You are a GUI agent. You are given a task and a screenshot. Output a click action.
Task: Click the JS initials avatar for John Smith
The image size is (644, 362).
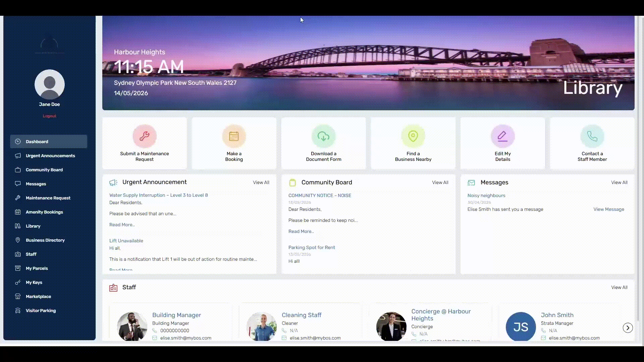pos(521,326)
